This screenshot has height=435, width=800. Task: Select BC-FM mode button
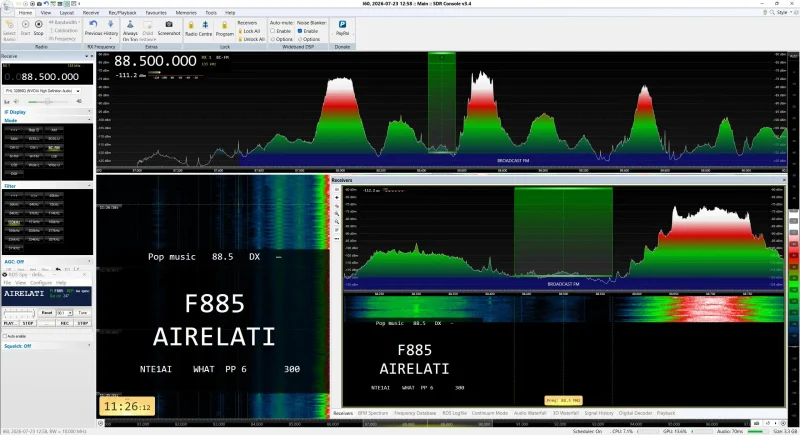[54, 148]
